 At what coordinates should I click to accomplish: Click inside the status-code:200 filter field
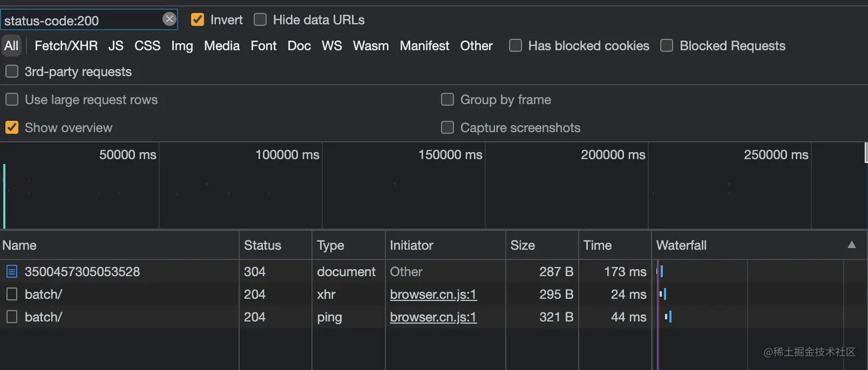80,21
